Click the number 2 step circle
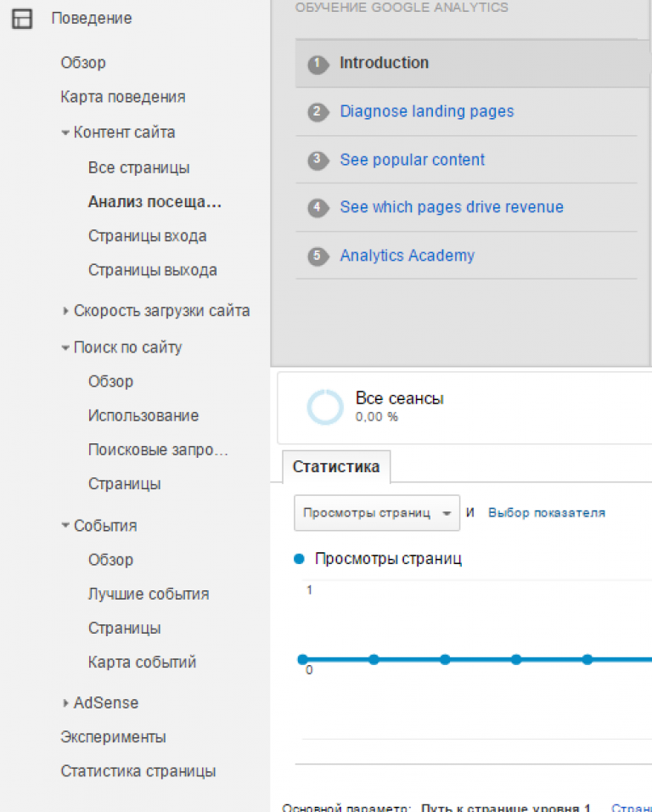The height and width of the screenshot is (812, 652). (318, 112)
